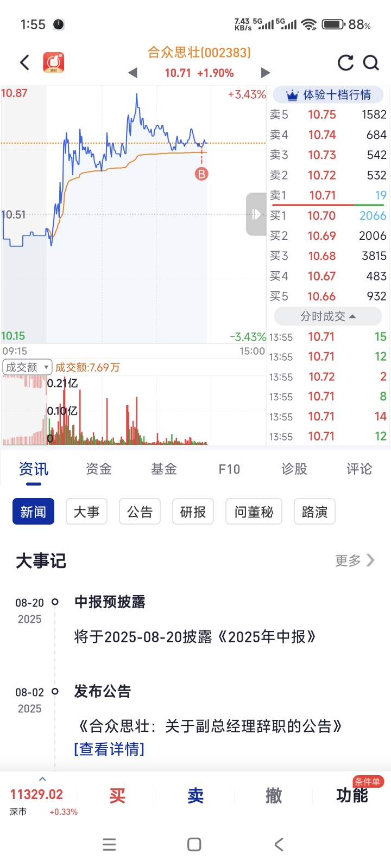
Task: Open announcement 关于副总经理辞职的公告
Action: [210, 726]
